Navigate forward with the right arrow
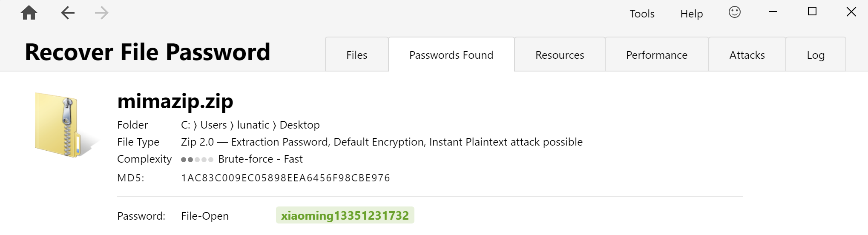Viewport: 868px width, 235px height. pos(102,13)
